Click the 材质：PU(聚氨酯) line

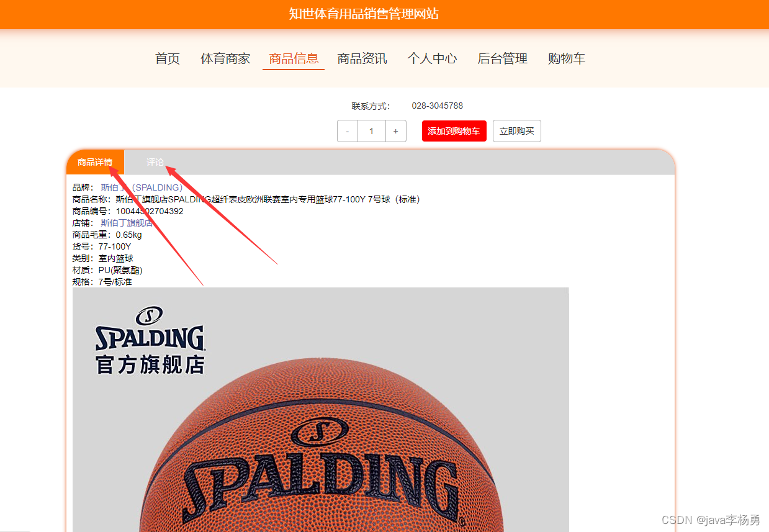[x=107, y=270]
